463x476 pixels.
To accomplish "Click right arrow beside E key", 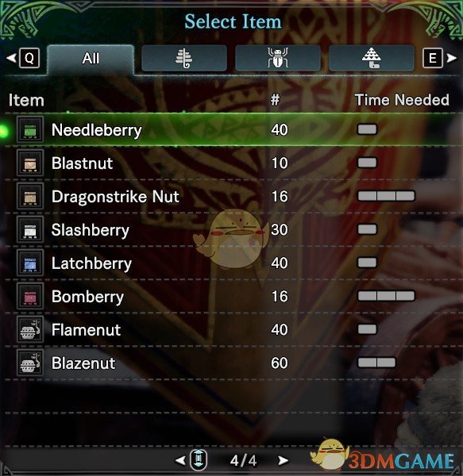I will [451, 58].
